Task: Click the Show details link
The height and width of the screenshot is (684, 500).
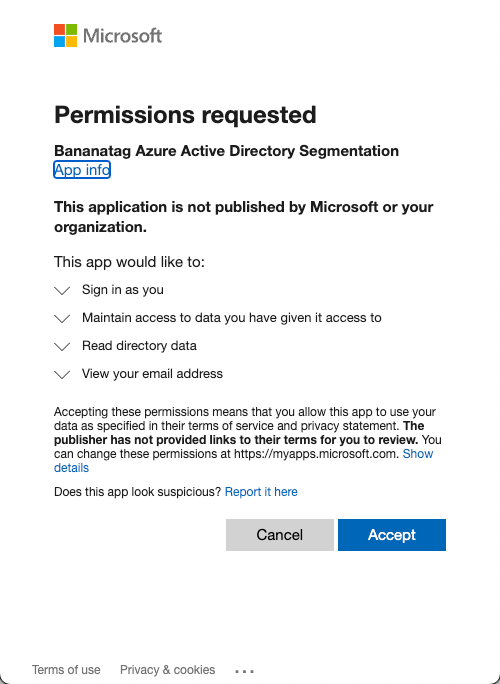Action: [x=418, y=454]
